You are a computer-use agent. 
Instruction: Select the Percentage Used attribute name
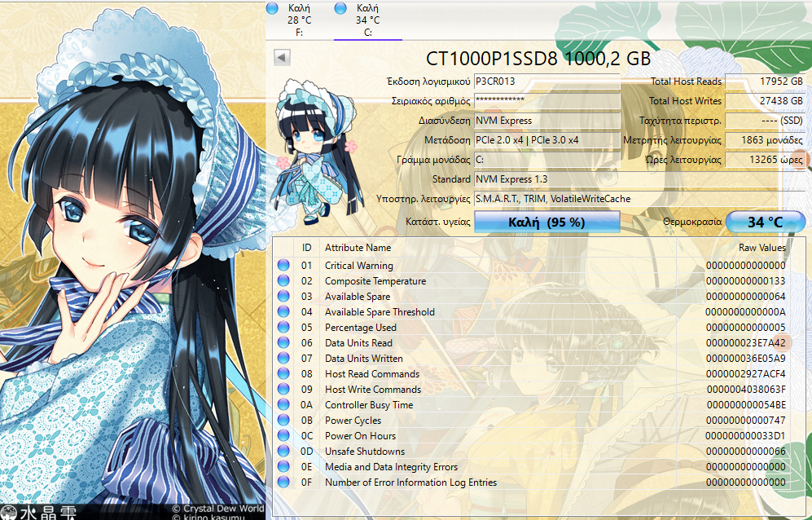point(361,328)
